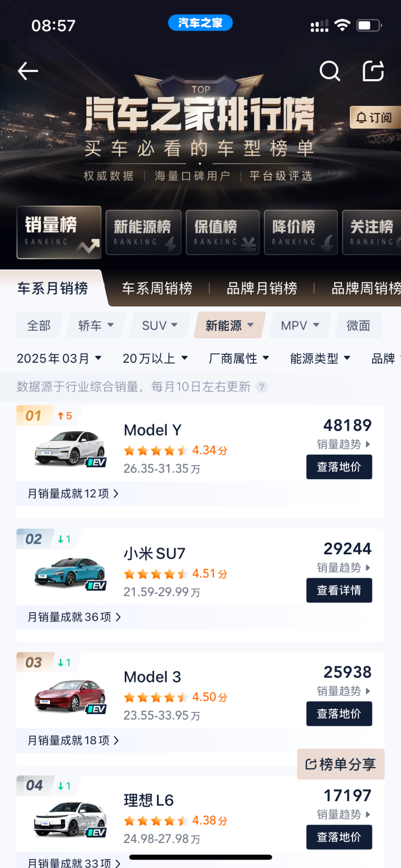Tap 查落地价 button for Model Y
This screenshot has width=401, height=868.
[339, 467]
